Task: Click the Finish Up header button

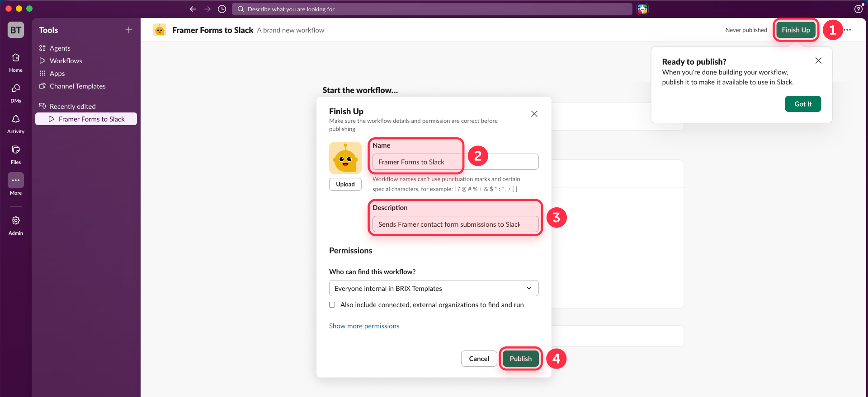Action: pos(796,30)
